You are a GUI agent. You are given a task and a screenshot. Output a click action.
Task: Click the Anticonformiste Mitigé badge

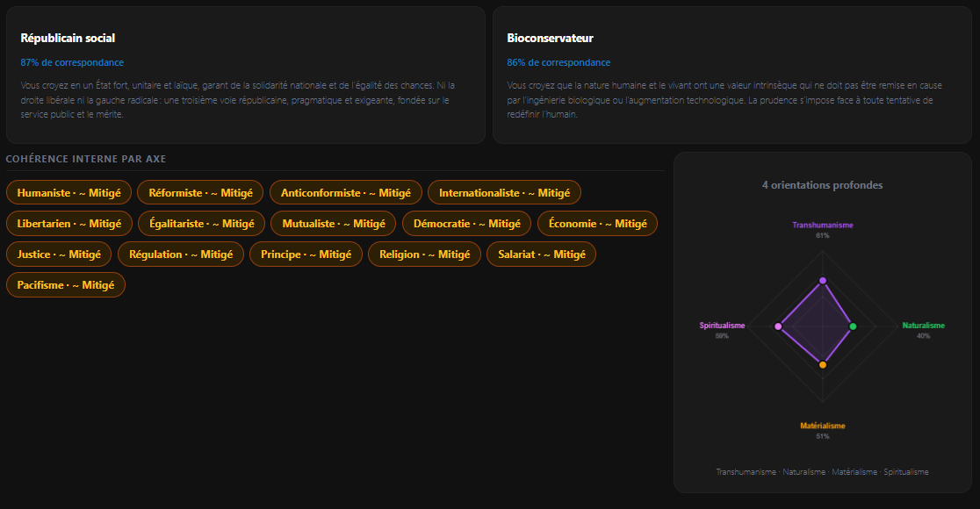(346, 193)
